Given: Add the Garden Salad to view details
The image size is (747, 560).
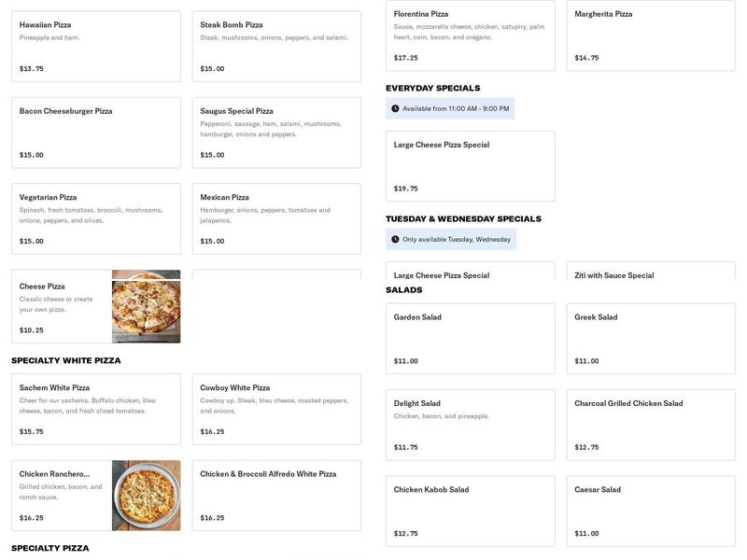Looking at the screenshot, I should coord(472,336).
